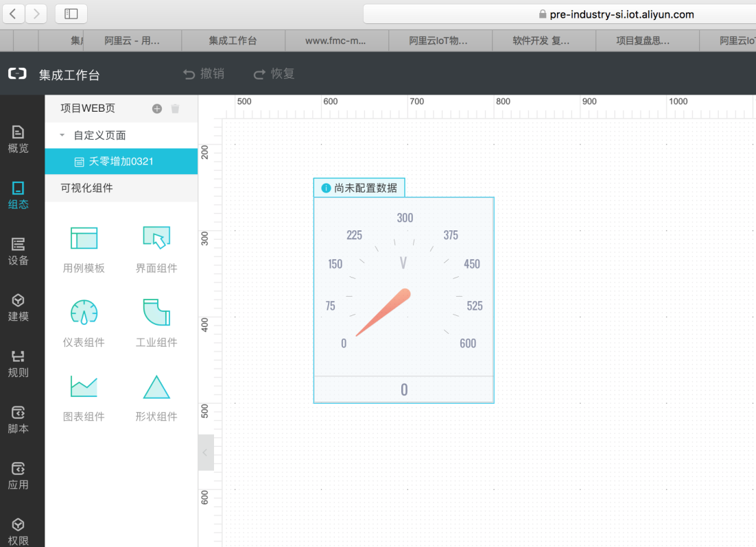Open the 规则 rules sidebar item
The image size is (756, 547).
18,364
